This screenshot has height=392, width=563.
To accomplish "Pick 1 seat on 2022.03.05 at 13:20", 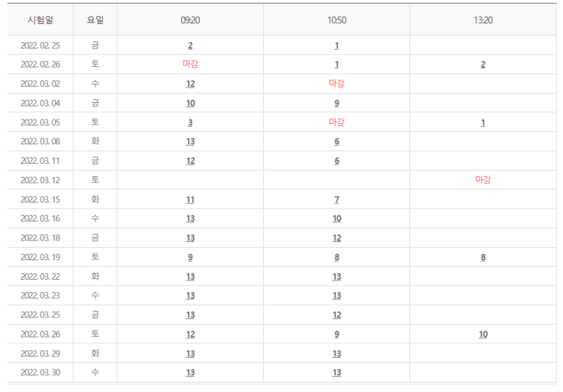I will [x=483, y=122].
